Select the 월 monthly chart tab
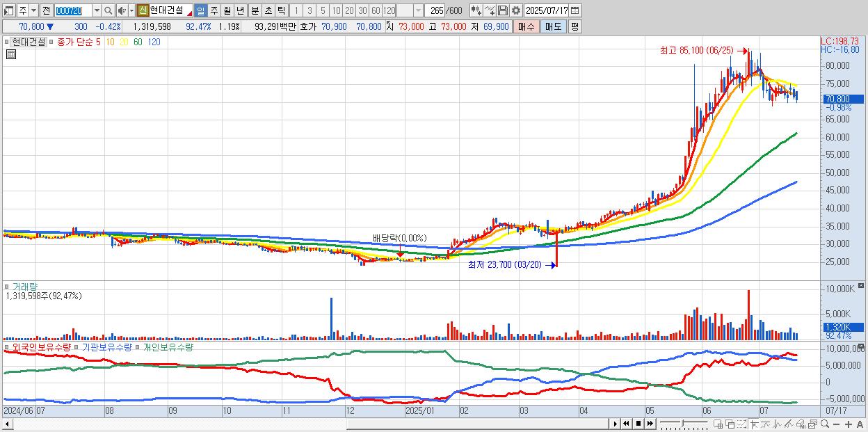The width and height of the screenshot is (868, 432). pyautogui.click(x=227, y=10)
